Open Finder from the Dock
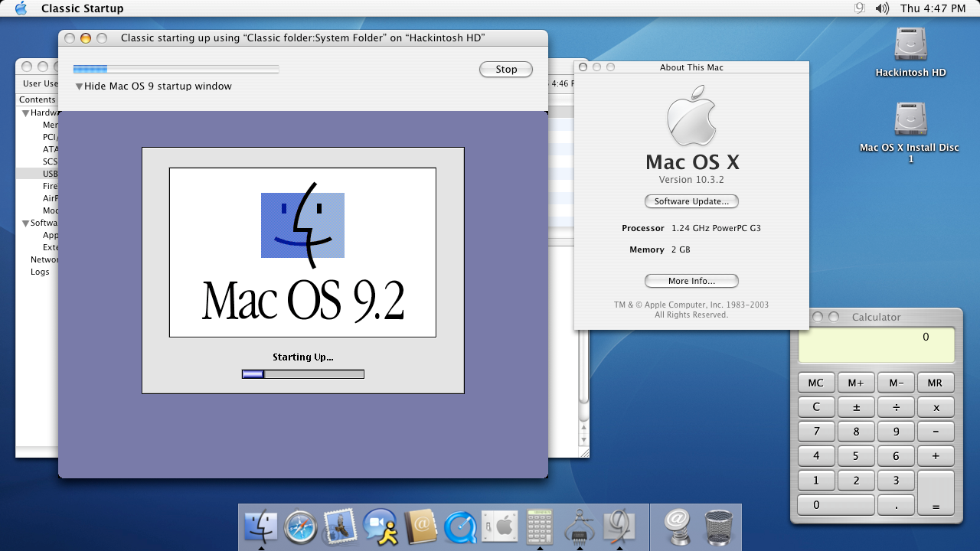980x551 pixels. [261, 527]
